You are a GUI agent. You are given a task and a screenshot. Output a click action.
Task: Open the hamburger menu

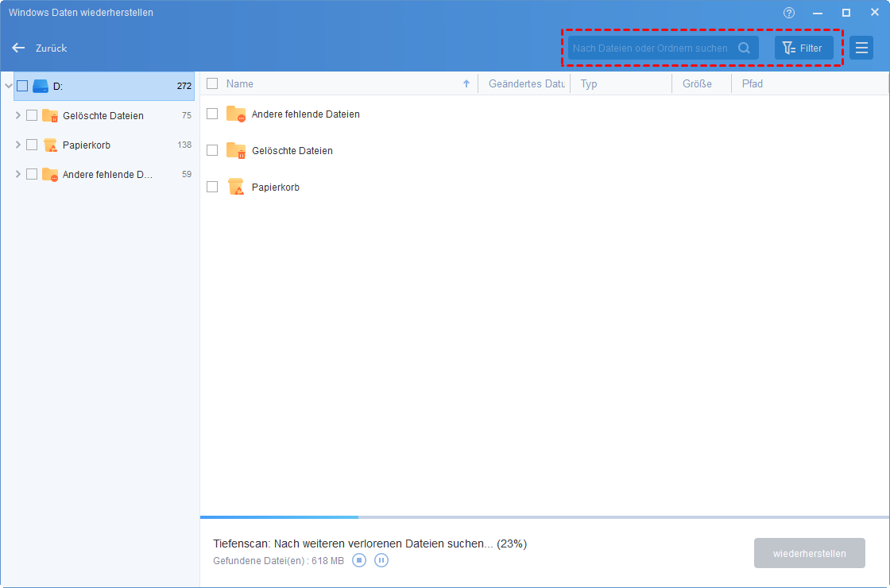(861, 48)
